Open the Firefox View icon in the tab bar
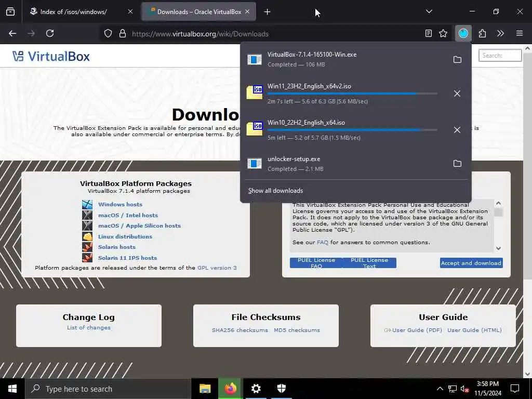The width and height of the screenshot is (532, 399). (10, 12)
